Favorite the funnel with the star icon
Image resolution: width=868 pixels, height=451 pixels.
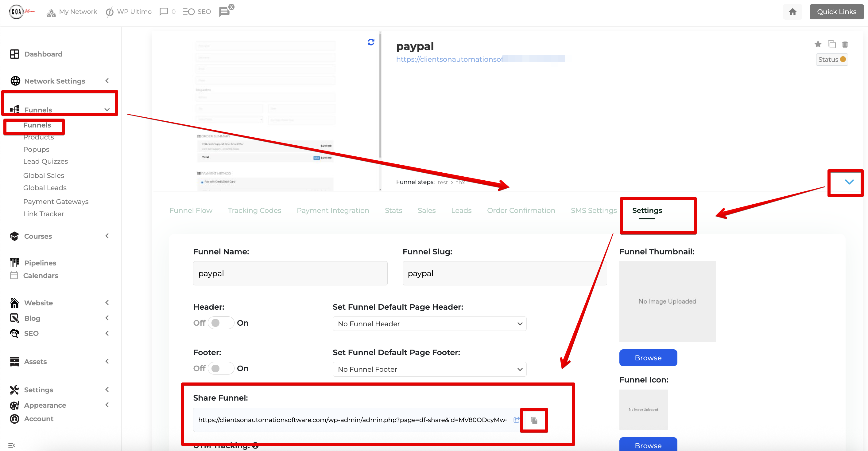(x=818, y=44)
